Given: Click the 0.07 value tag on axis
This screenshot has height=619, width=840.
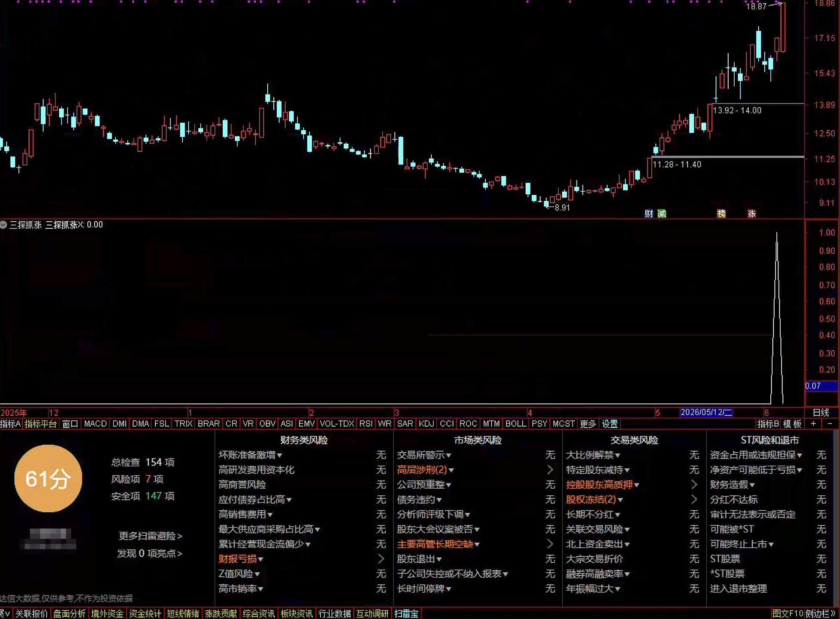Looking at the screenshot, I should (x=821, y=386).
